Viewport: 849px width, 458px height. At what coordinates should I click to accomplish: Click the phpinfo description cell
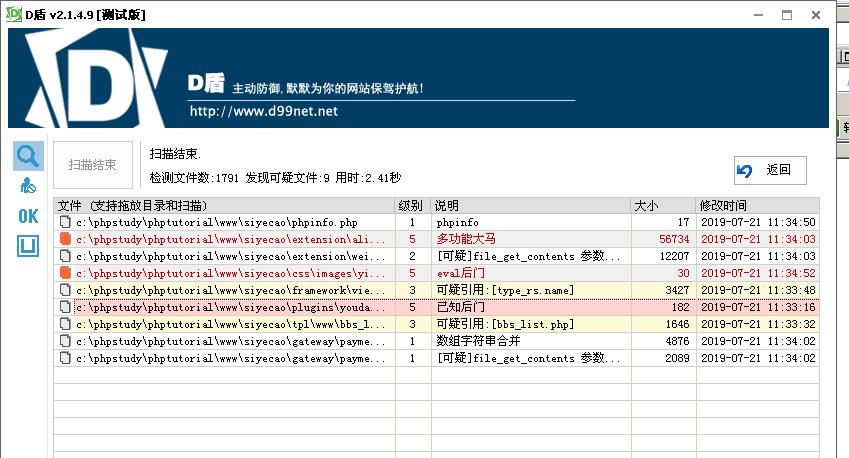pos(458,223)
